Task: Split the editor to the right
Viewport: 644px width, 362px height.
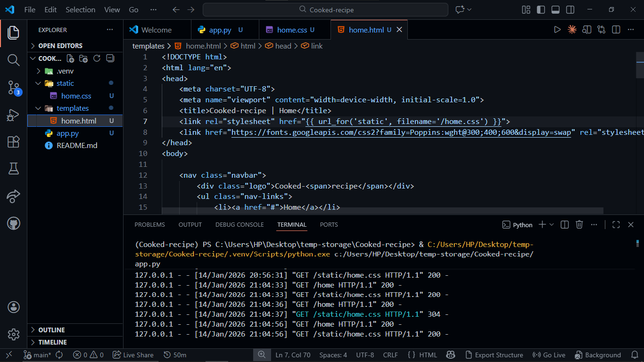Action: pyautogui.click(x=616, y=30)
